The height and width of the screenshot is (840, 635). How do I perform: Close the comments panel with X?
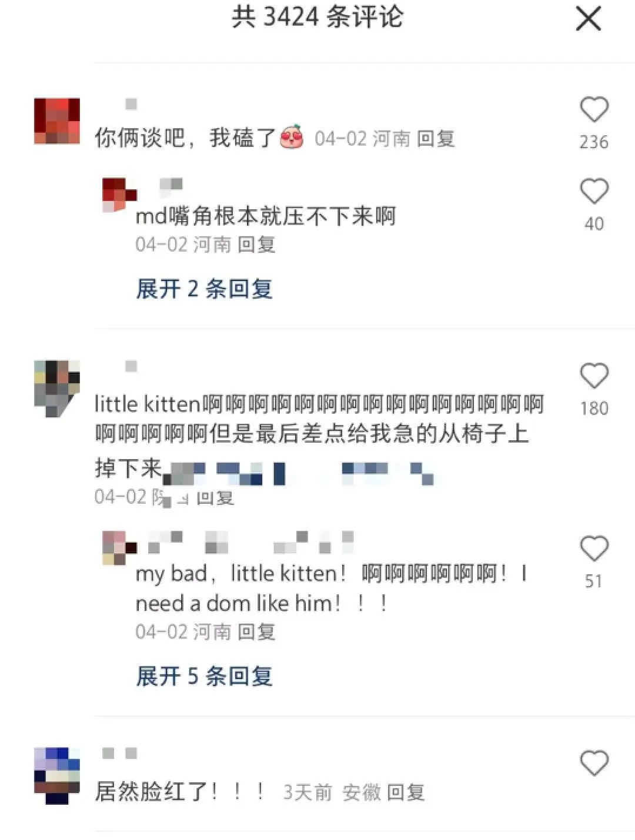click(x=589, y=19)
